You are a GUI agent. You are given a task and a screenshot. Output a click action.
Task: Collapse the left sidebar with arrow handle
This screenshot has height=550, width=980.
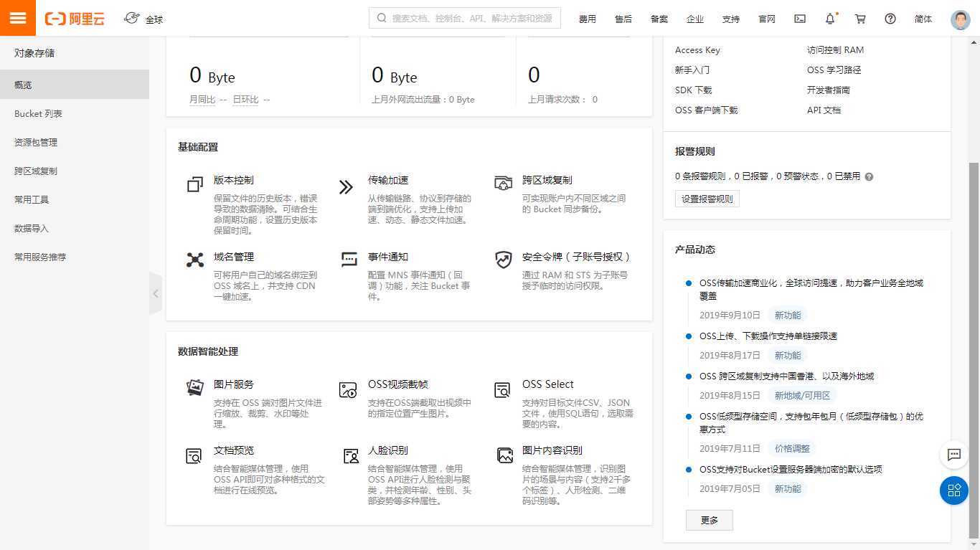tap(156, 293)
